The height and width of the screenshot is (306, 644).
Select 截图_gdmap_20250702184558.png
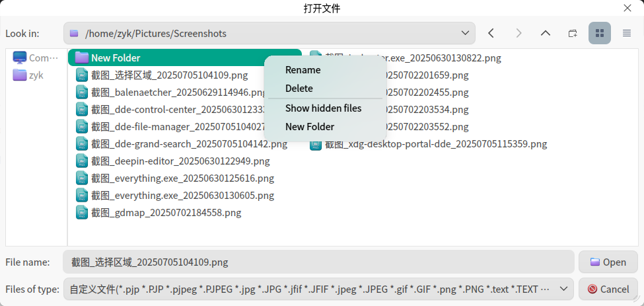[x=158, y=213]
